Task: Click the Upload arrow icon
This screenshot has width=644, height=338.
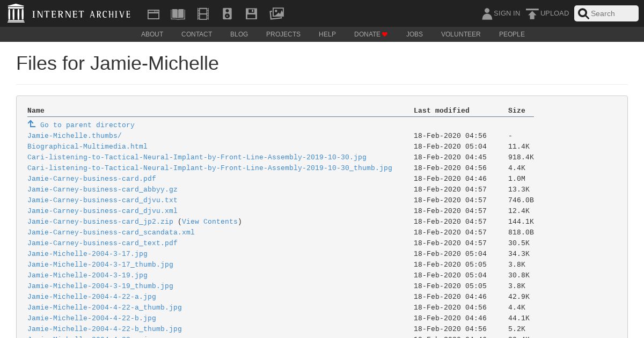Action: (x=532, y=14)
